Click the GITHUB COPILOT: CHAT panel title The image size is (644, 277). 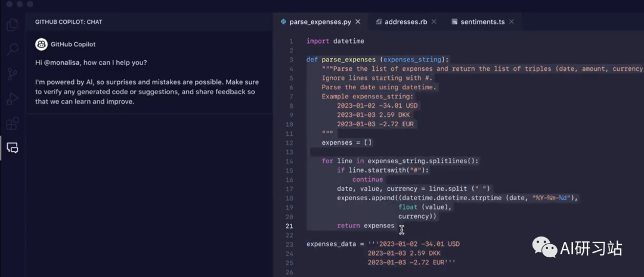click(69, 22)
